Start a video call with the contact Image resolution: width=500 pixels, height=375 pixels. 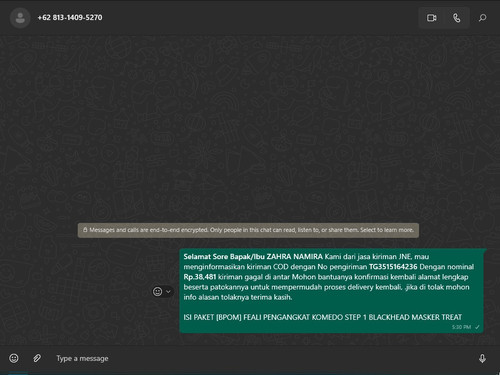432,18
